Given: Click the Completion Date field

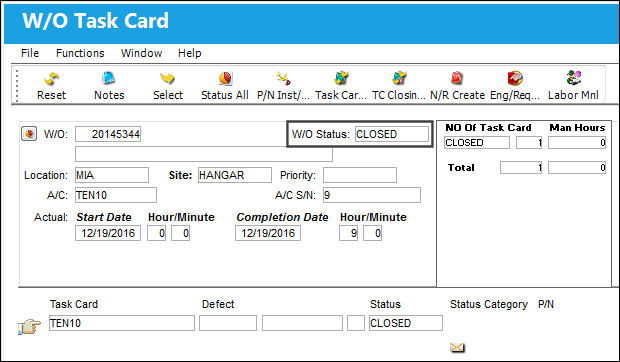Looking at the screenshot, I should click(268, 233).
